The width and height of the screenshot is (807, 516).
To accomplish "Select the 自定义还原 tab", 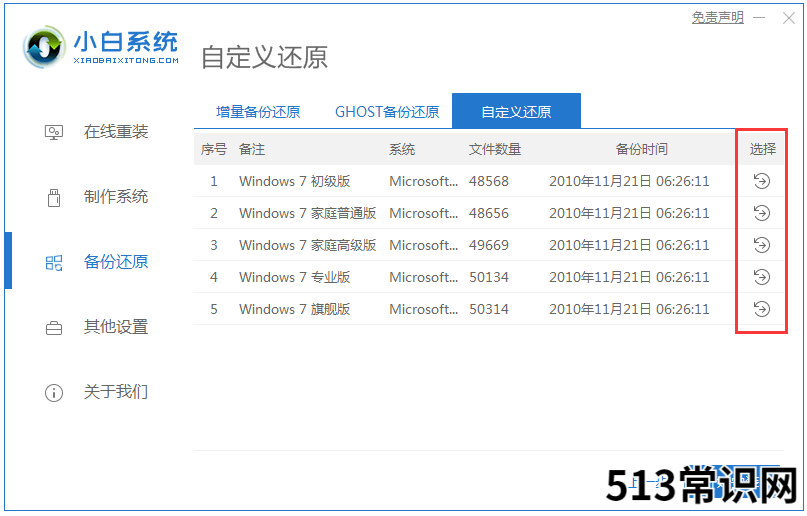I will (516, 111).
